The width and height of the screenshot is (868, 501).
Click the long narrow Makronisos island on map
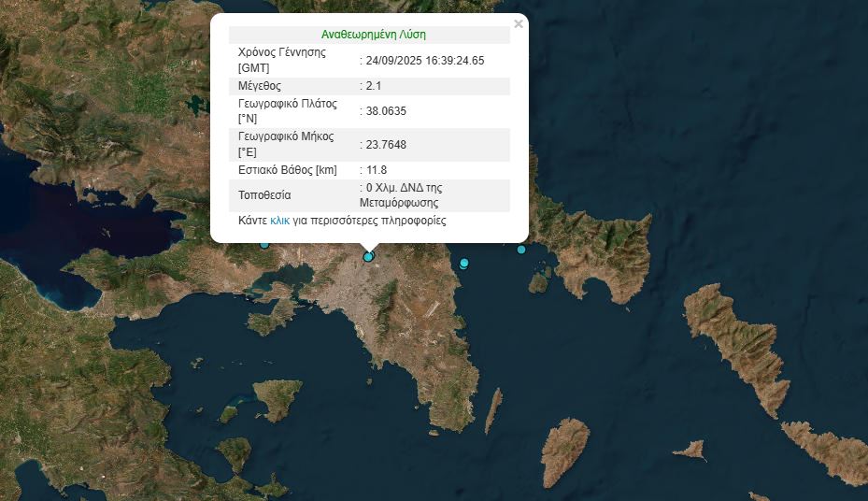[492, 411]
